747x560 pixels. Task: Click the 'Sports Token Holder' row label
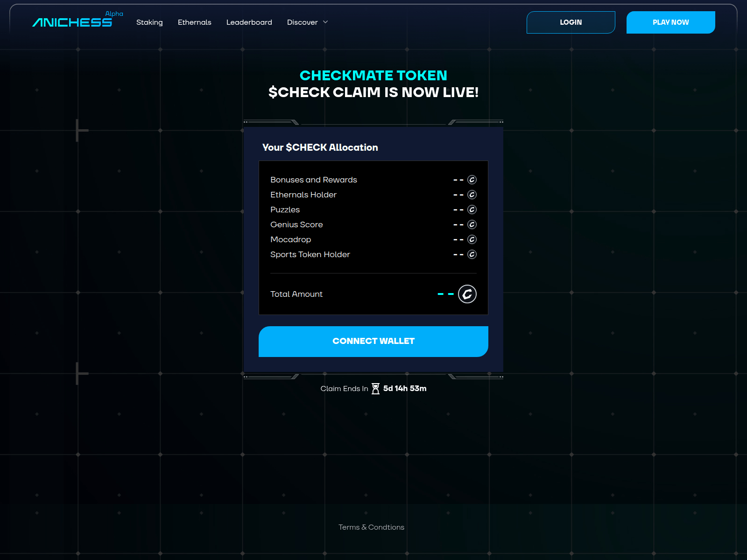pyautogui.click(x=310, y=254)
